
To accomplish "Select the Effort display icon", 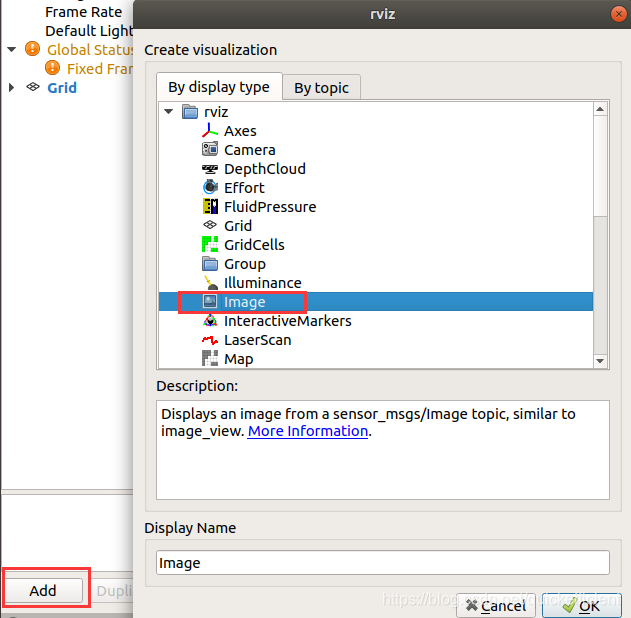I will 210,187.
